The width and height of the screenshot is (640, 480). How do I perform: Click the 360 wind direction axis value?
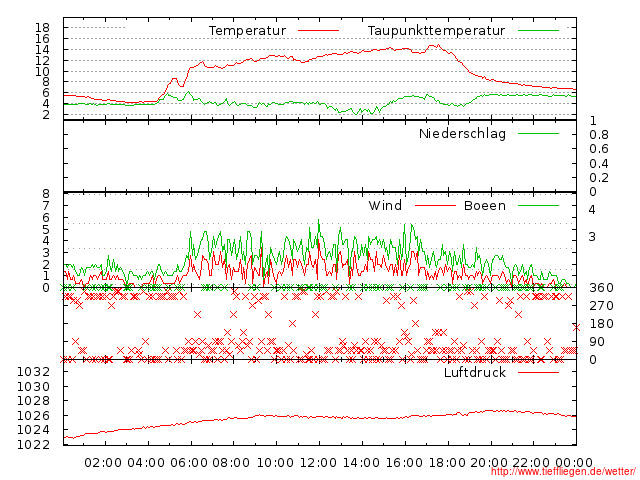coord(601,288)
